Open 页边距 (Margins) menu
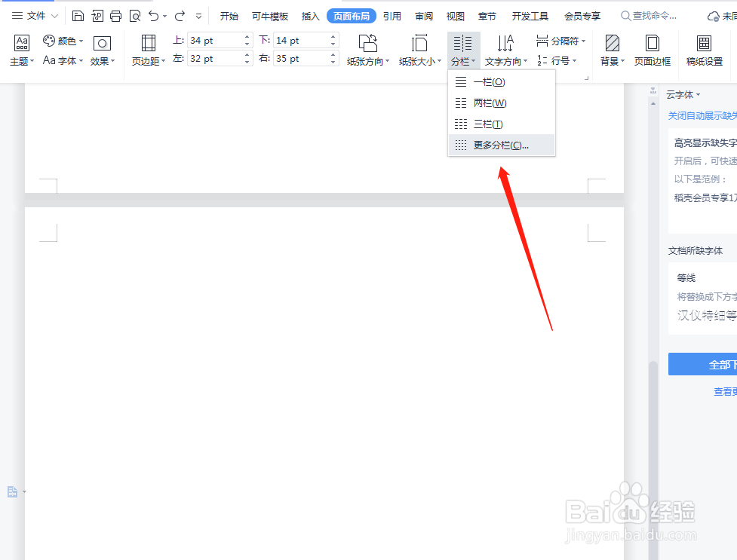737x560 pixels. [149, 50]
